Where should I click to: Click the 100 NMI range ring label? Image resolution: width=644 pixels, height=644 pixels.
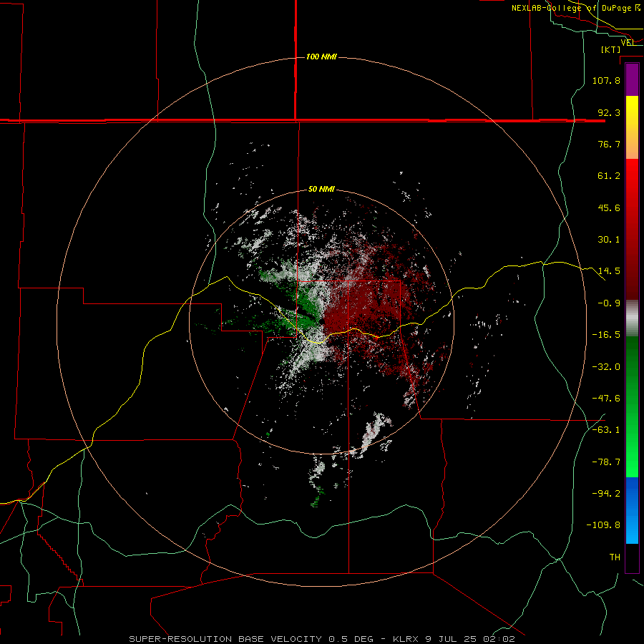pos(321,57)
